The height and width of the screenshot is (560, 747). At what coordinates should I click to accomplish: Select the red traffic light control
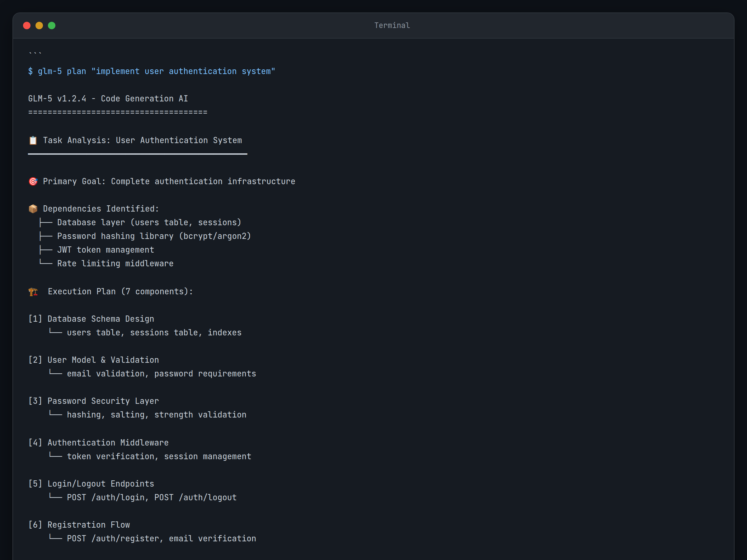click(27, 25)
